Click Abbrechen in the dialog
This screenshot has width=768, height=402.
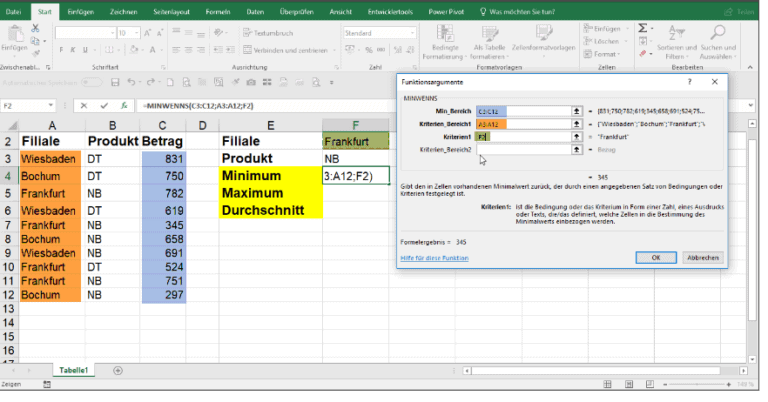pyautogui.click(x=703, y=258)
